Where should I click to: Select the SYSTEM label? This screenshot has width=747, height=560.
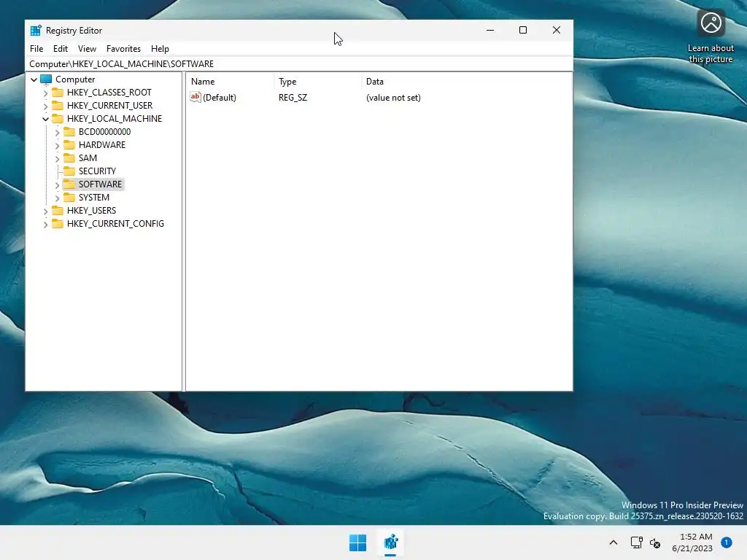coord(94,197)
